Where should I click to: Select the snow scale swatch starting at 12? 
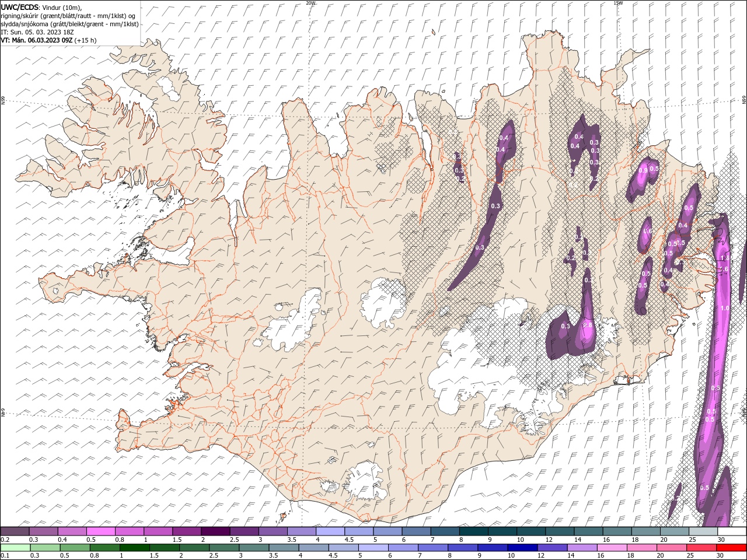559,531
